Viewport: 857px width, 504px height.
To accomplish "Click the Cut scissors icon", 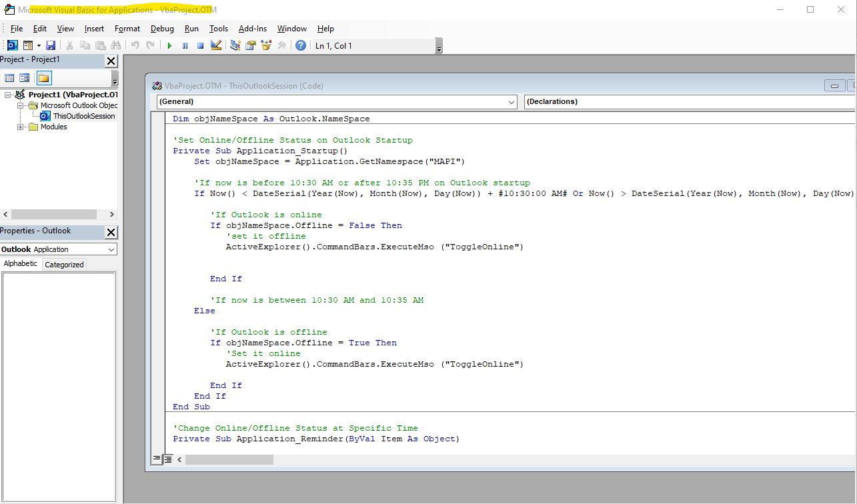I will (69, 45).
